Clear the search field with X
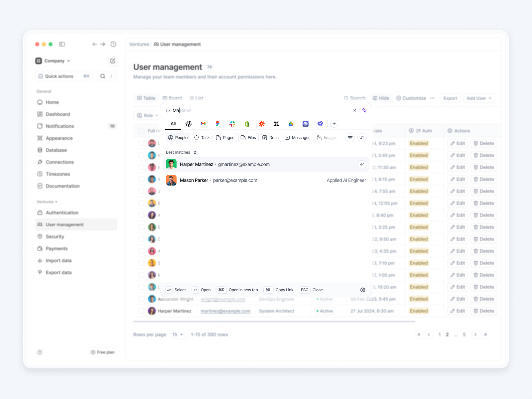 click(355, 110)
